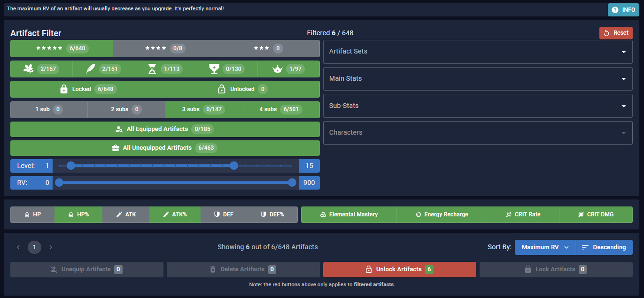Viewport: 644px width, 298px height.
Task: Toggle Descending sort order
Action: pos(605,247)
